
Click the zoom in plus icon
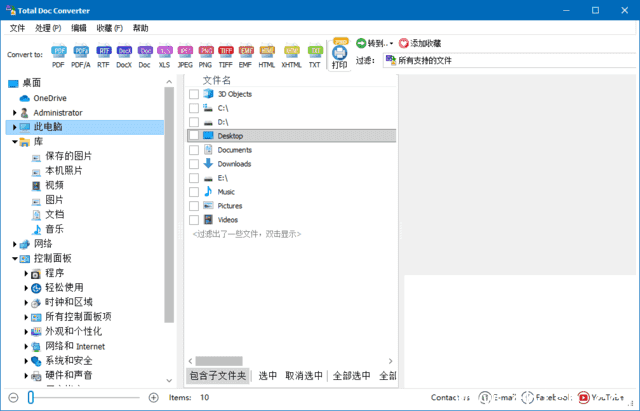click(x=153, y=397)
